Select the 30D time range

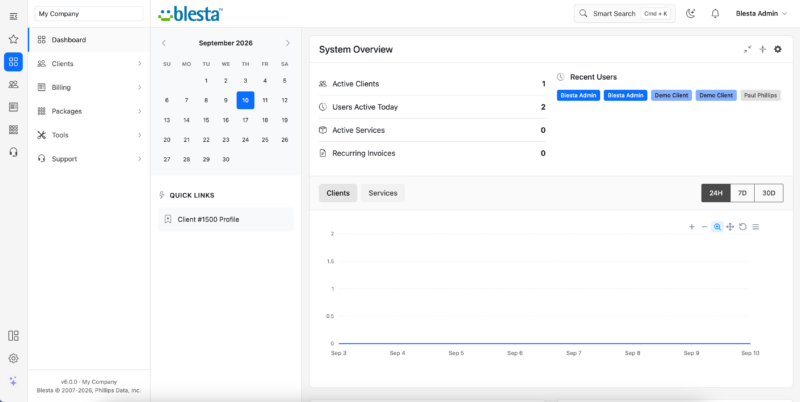point(769,193)
